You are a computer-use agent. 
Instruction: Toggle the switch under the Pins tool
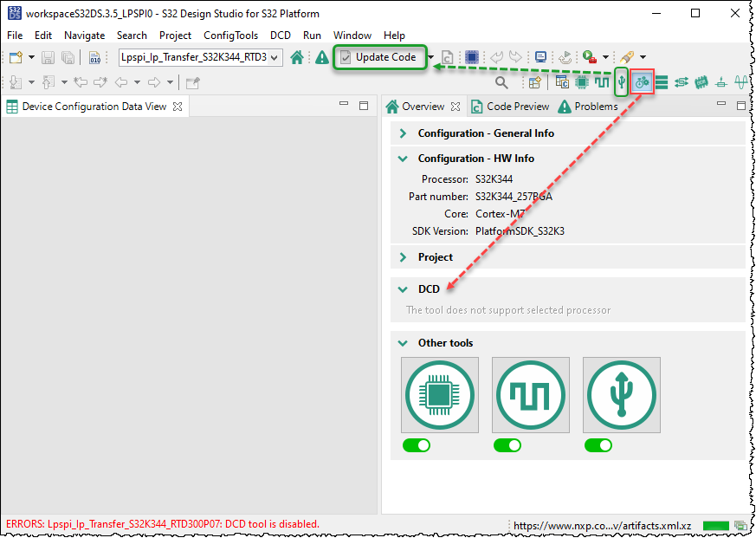click(x=417, y=444)
